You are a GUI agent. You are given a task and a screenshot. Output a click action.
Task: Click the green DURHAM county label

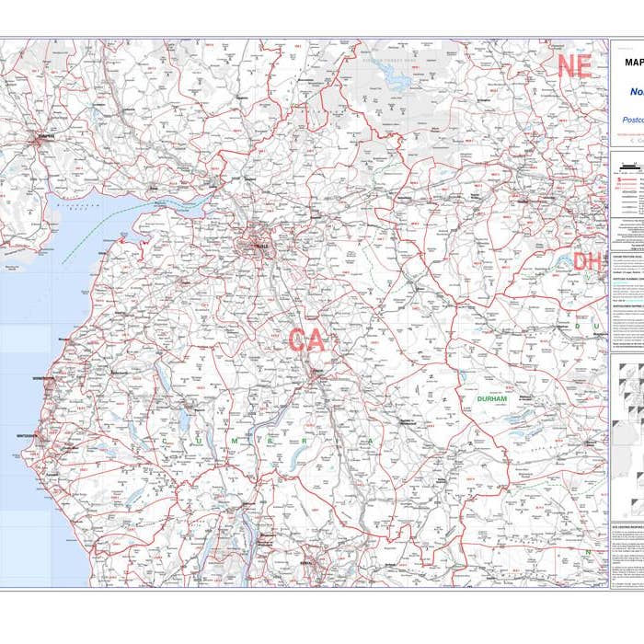pyautogui.click(x=492, y=398)
